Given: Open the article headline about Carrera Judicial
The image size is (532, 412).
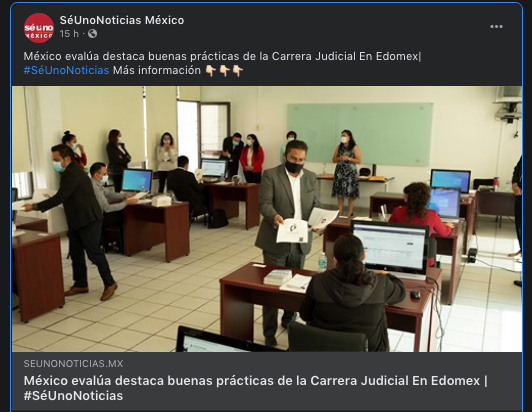Looking at the screenshot, I should pos(255,388).
